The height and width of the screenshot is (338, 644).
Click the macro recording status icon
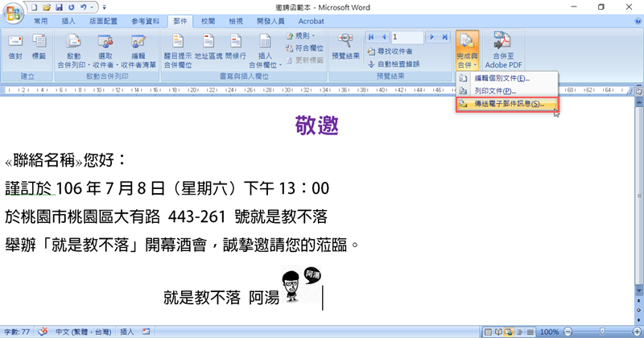click(147, 331)
